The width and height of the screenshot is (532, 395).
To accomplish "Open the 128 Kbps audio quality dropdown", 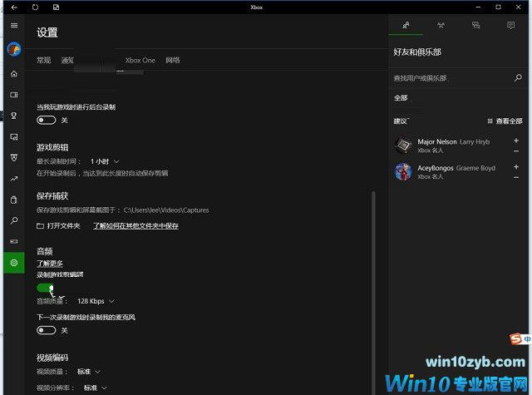I will tap(96, 301).
